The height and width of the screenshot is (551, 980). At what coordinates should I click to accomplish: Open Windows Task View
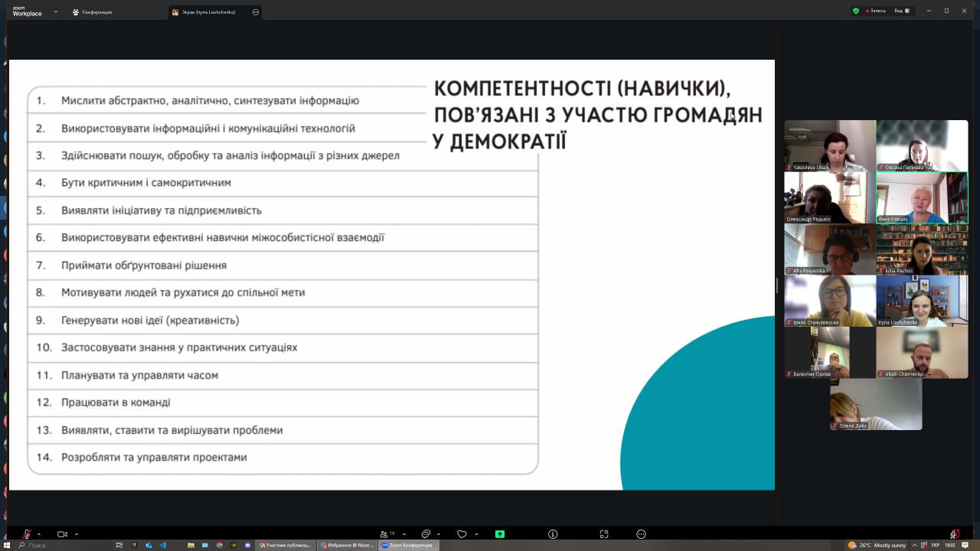[x=119, y=545]
